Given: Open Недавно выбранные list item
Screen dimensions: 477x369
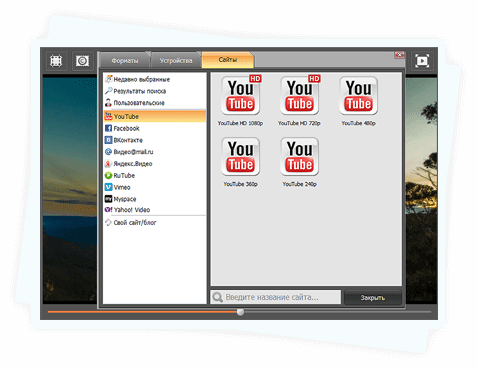Looking at the screenshot, I should pyautogui.click(x=155, y=79).
